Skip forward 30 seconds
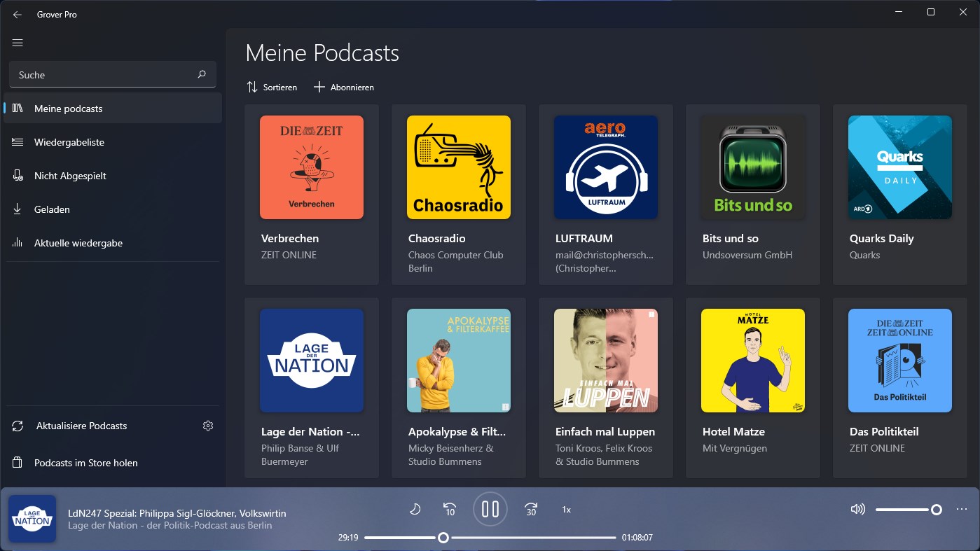The height and width of the screenshot is (551, 980). pyautogui.click(x=531, y=509)
